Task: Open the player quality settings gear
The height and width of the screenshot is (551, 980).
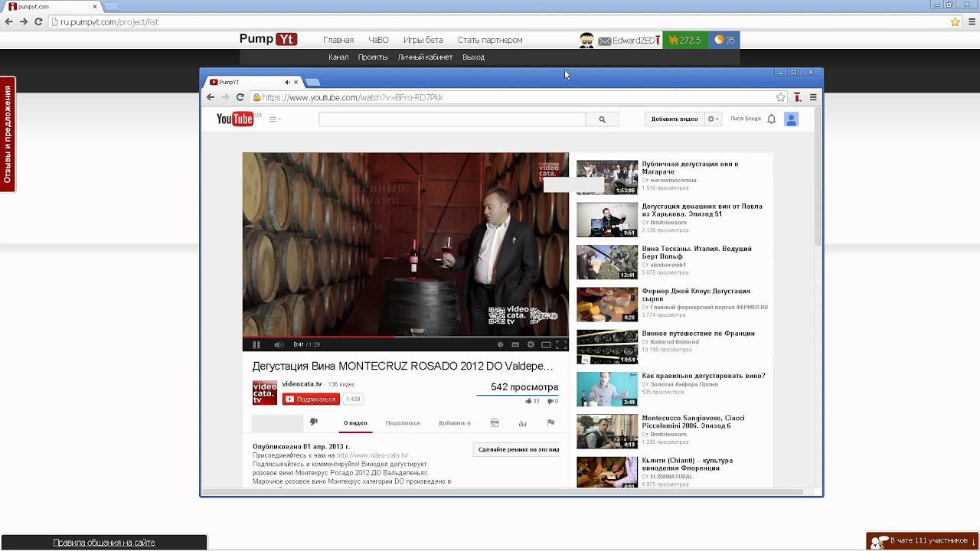Action: [x=531, y=344]
